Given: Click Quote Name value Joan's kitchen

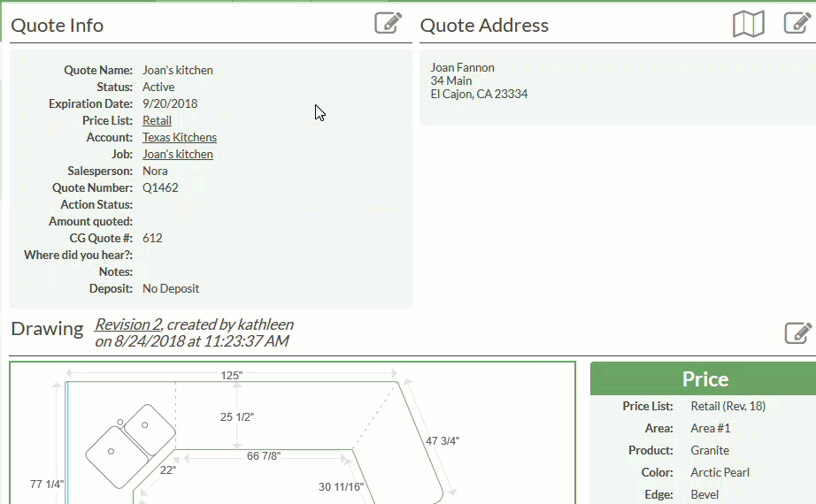Looking at the screenshot, I should [178, 70].
